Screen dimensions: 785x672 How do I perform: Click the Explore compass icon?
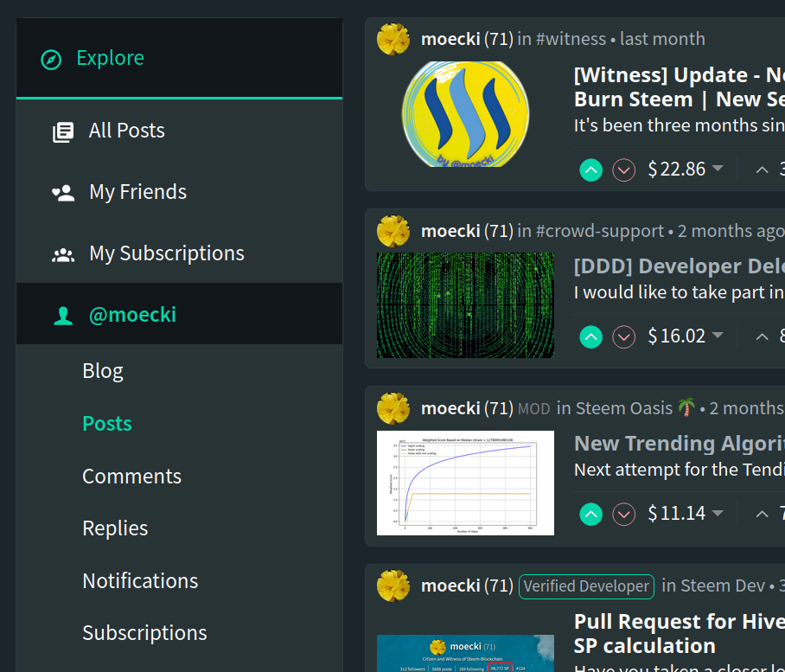[x=51, y=60]
